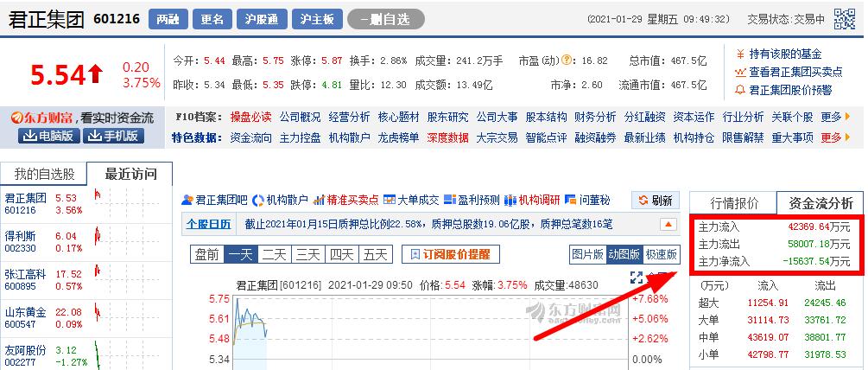Select 张江高科 600895 in recent list

[86, 280]
